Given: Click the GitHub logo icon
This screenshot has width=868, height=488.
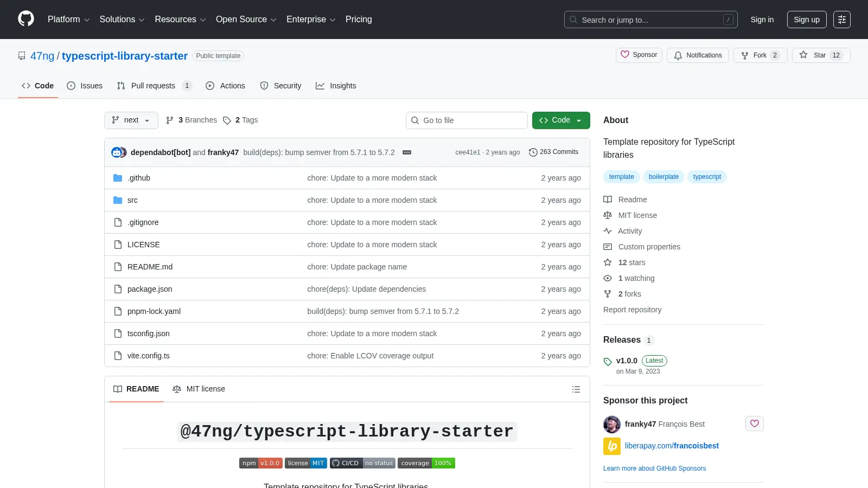Looking at the screenshot, I should point(26,19).
